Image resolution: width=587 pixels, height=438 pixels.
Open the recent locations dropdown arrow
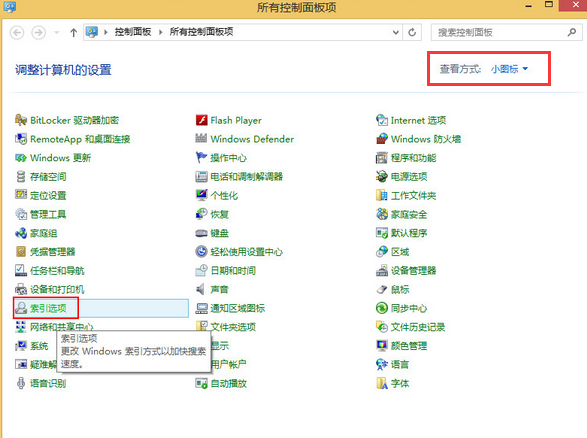pos(57,32)
